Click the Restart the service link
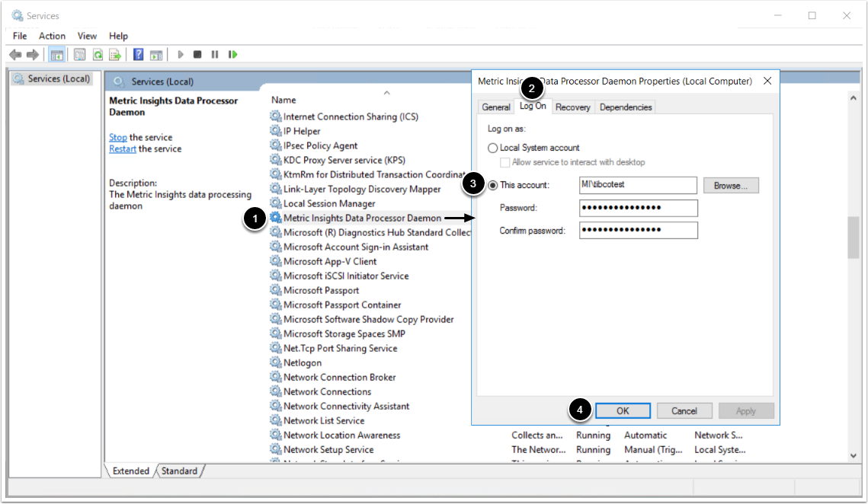The height and width of the screenshot is (504, 868). coord(122,149)
